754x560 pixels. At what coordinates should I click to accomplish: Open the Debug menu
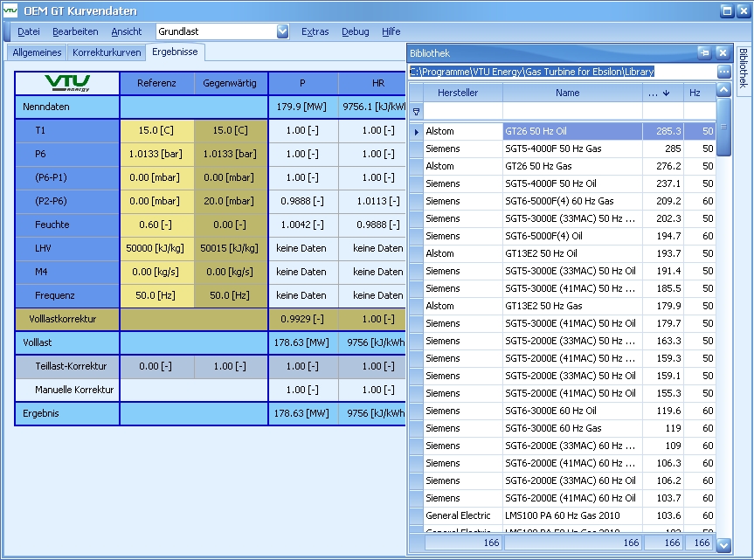[x=356, y=31]
